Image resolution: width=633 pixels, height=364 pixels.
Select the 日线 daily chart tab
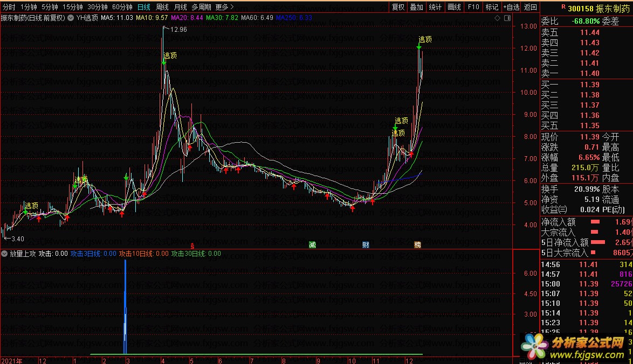click(x=144, y=7)
